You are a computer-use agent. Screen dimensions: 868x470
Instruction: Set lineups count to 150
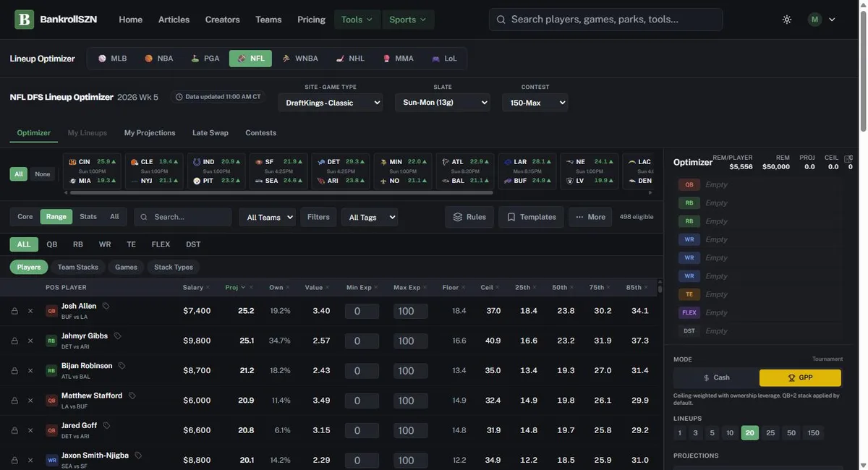tap(814, 433)
